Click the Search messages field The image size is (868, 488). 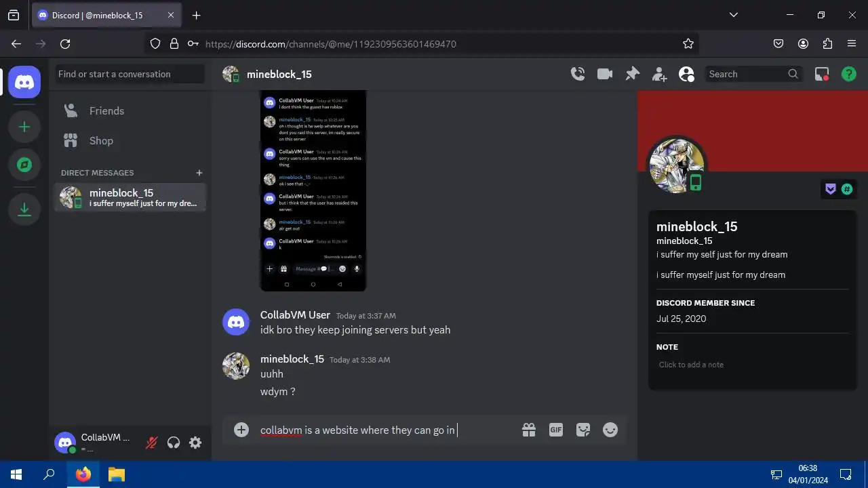[x=754, y=74]
